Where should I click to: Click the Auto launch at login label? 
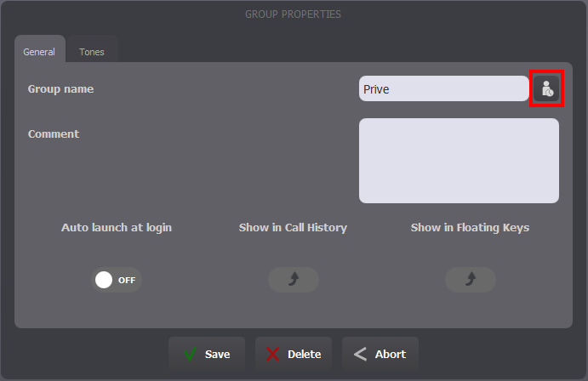point(117,228)
